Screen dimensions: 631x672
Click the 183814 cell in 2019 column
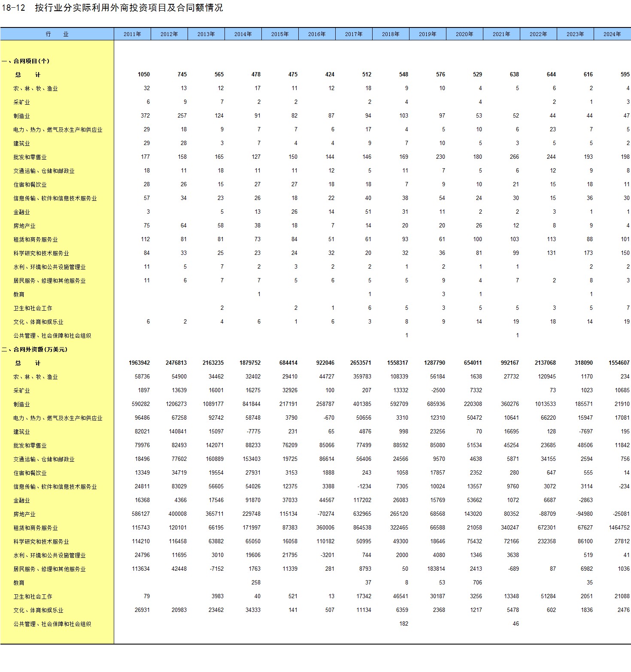(436, 569)
